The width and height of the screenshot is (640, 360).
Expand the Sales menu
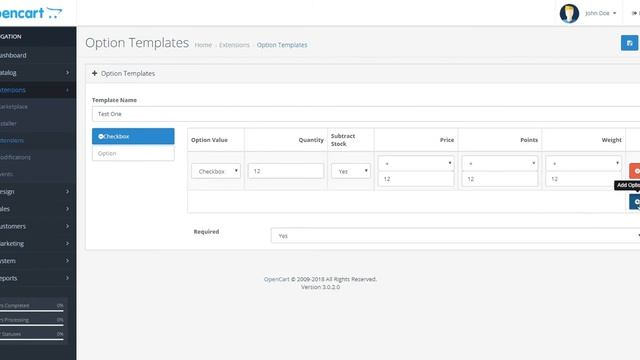tap(38, 209)
